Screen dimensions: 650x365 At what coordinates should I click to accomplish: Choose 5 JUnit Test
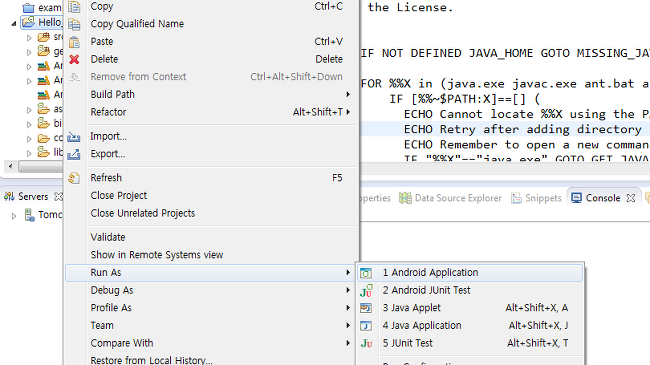click(x=471, y=343)
